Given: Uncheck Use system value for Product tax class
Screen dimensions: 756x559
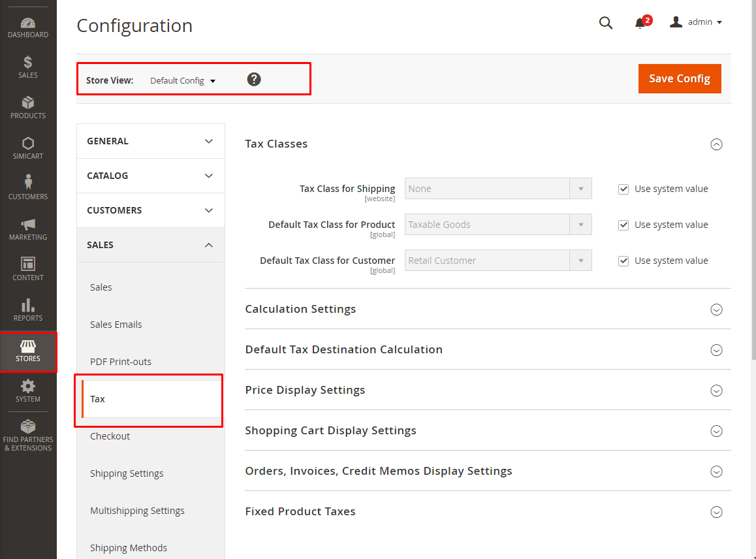Looking at the screenshot, I should tap(623, 225).
